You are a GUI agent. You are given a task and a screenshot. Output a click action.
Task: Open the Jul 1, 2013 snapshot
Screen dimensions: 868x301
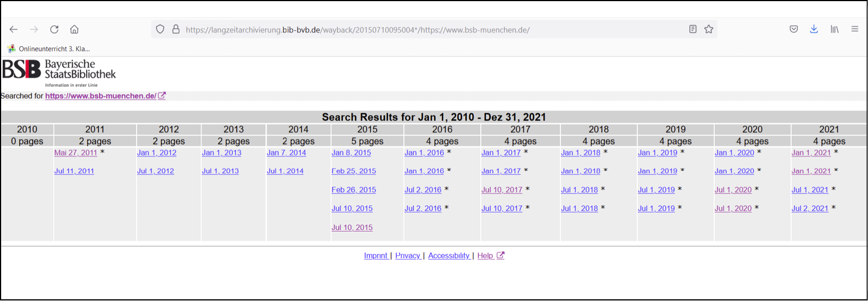pyautogui.click(x=220, y=171)
